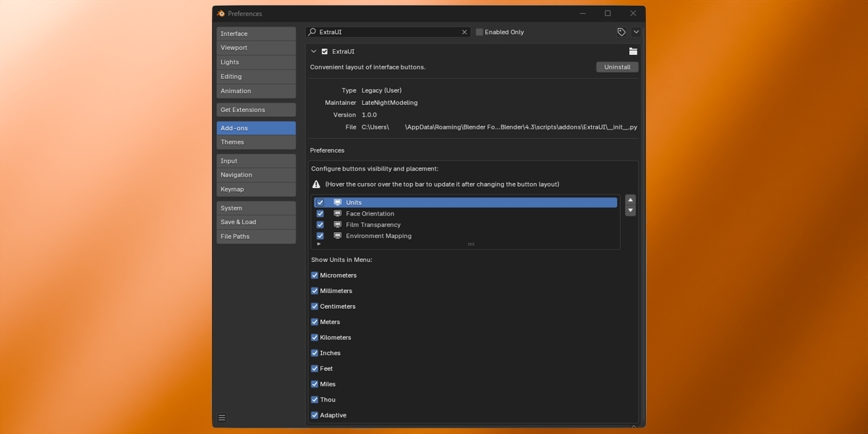
Task: Maximize the Preferences window
Action: (x=608, y=13)
